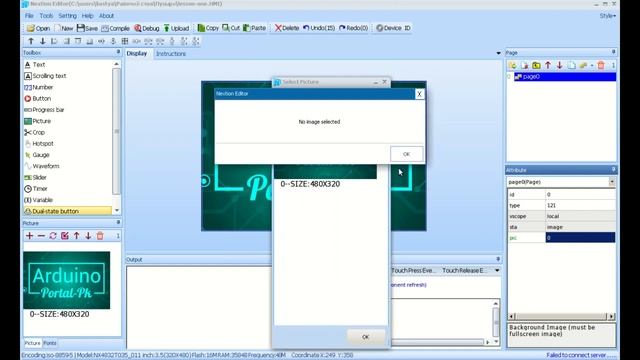Move picture down in Picture panel
The width and height of the screenshot is (640, 360).
point(88,236)
